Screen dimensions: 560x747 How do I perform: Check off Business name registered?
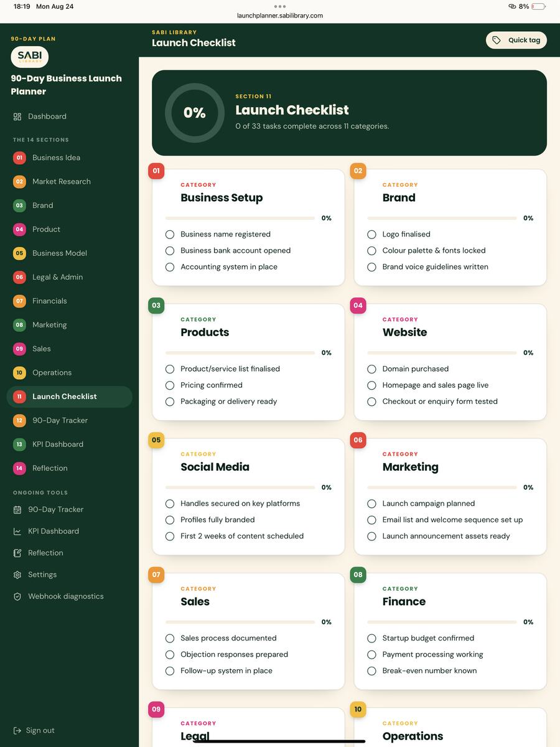(170, 235)
